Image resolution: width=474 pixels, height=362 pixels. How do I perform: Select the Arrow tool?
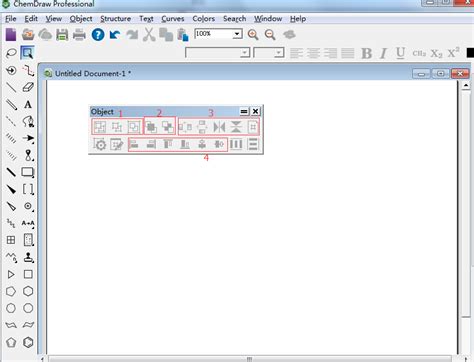click(x=28, y=138)
